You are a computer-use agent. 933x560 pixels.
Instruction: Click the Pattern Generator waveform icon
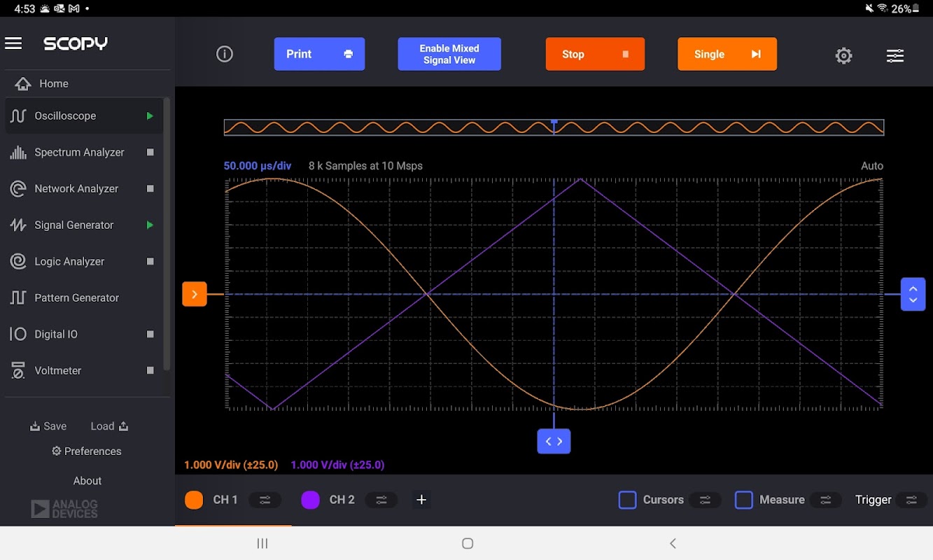tap(18, 297)
